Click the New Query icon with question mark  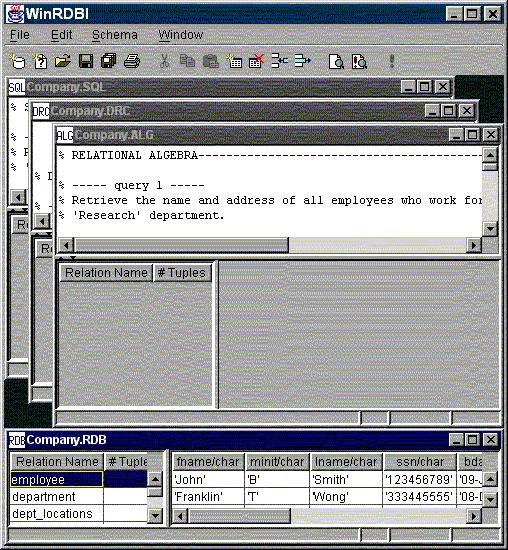(40, 61)
